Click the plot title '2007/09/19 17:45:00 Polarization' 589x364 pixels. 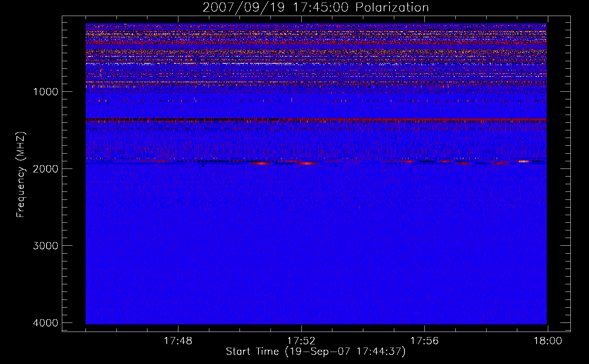coord(316,7)
